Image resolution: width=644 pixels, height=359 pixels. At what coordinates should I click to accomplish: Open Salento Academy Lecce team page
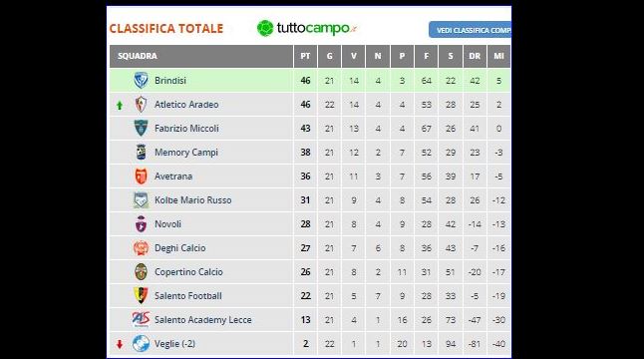pyautogui.click(x=203, y=320)
